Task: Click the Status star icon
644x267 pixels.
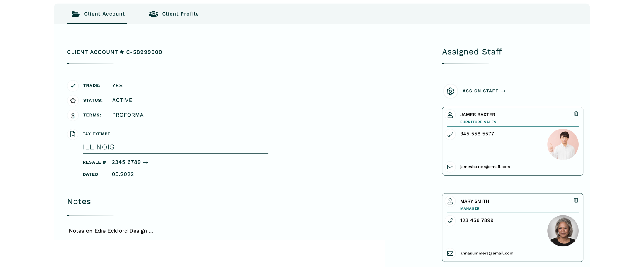Action: click(x=73, y=101)
